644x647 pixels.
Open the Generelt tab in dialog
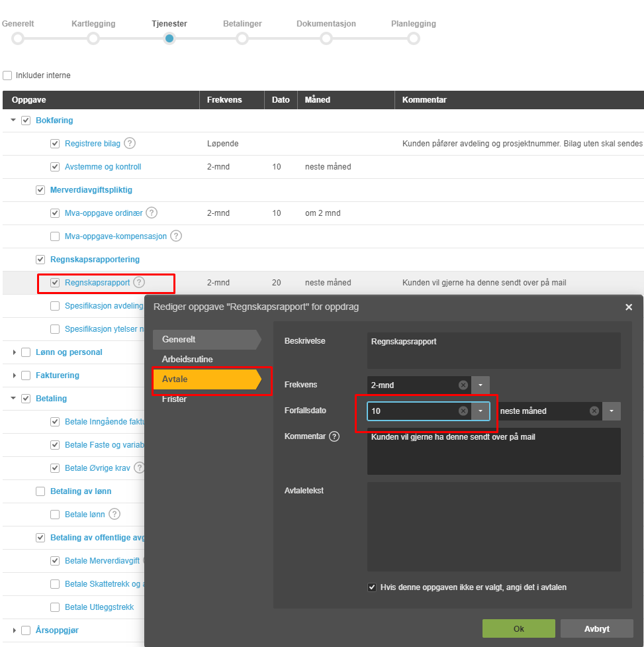tap(207, 339)
